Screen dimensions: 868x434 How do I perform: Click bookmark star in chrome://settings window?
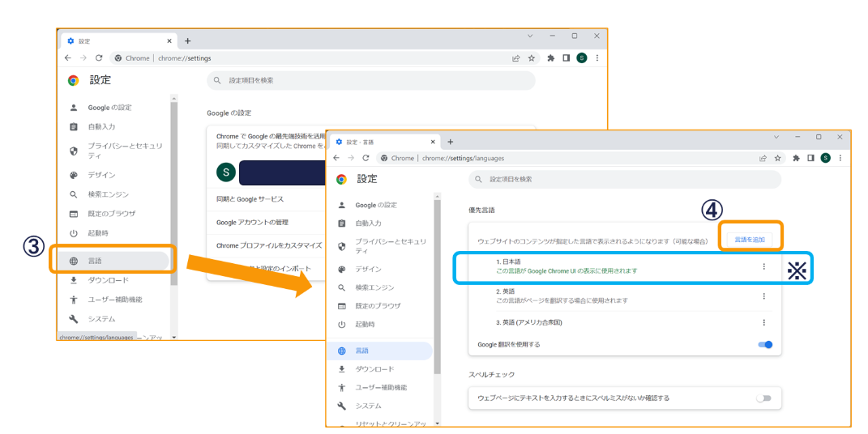pos(532,58)
